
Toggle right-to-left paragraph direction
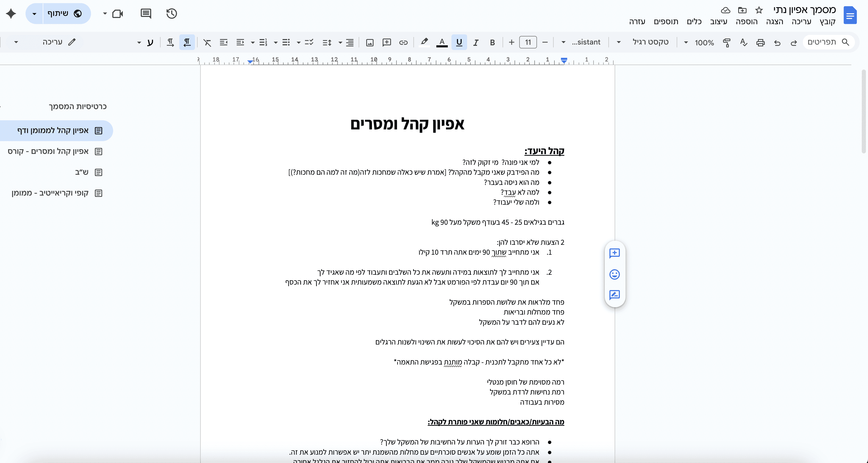187,42
